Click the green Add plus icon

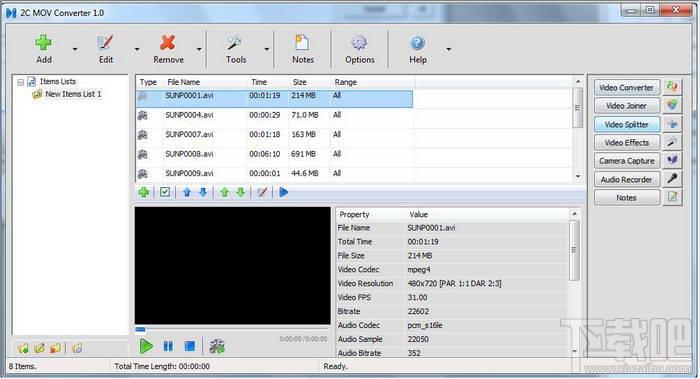click(x=43, y=43)
